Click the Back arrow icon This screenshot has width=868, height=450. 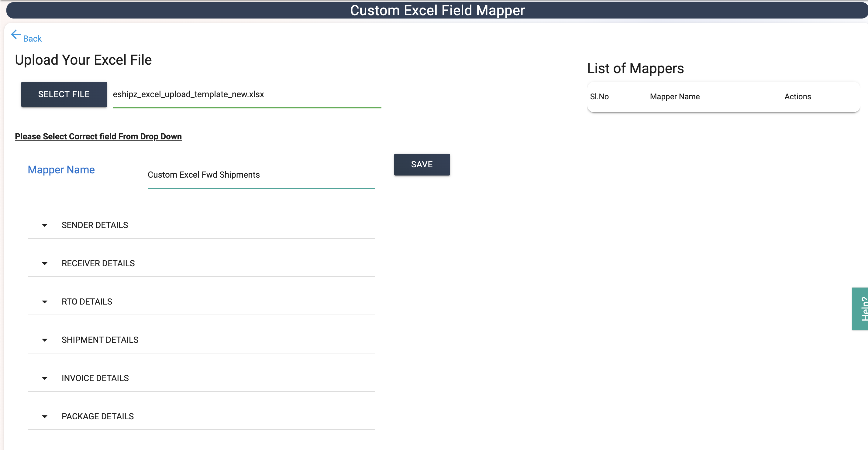16,34
